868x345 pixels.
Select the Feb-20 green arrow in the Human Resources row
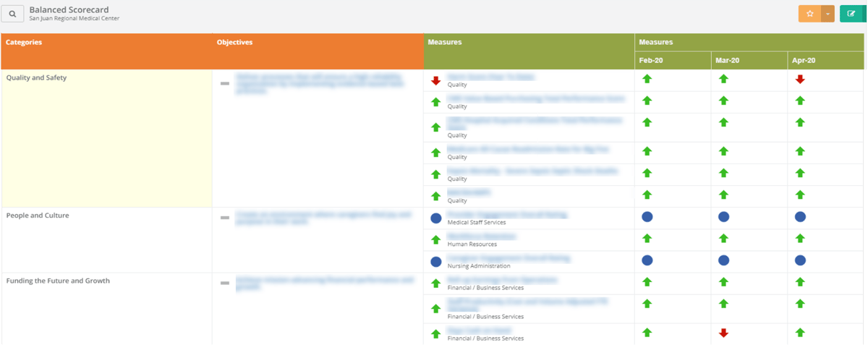(647, 238)
